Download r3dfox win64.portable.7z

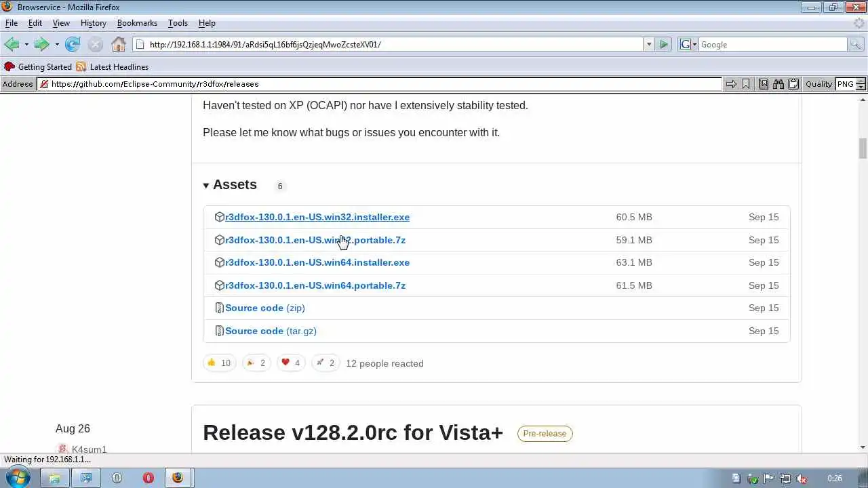[x=315, y=285]
